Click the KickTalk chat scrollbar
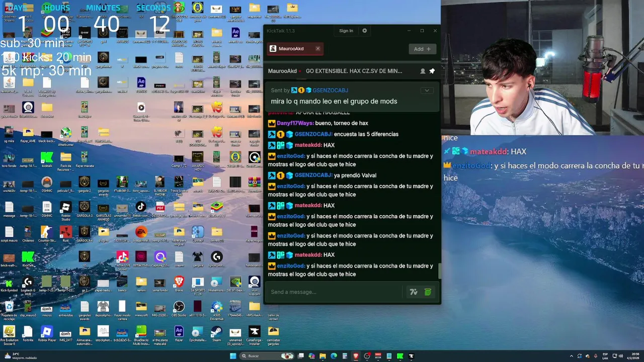 [x=440, y=270]
